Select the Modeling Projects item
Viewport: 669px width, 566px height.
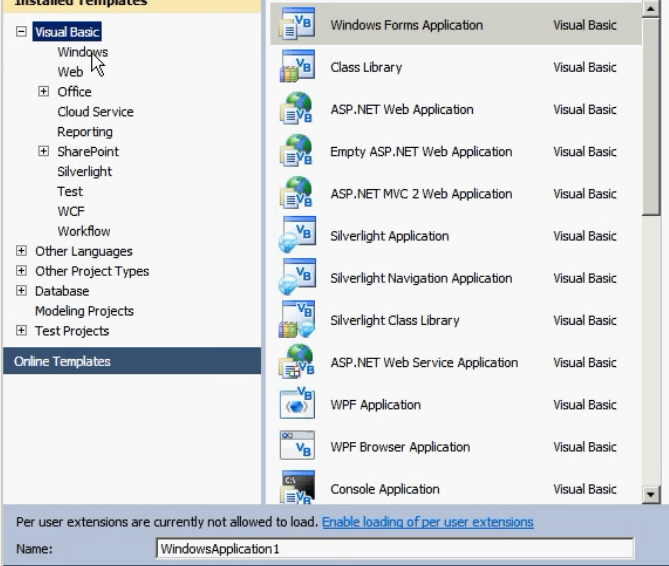point(84,311)
